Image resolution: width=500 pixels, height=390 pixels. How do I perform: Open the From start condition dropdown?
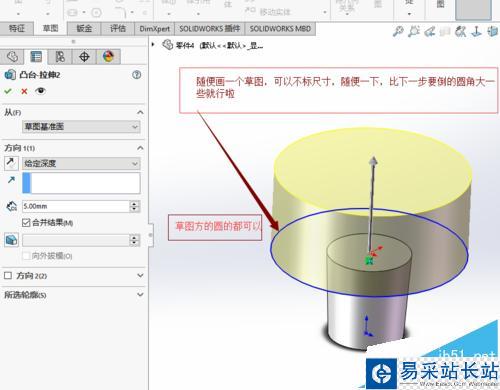(81, 127)
